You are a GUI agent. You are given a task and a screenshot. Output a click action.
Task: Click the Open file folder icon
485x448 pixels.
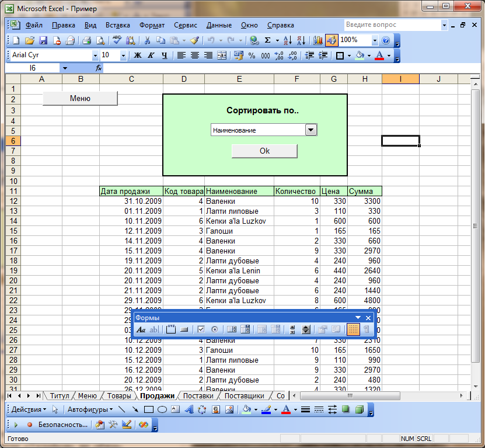click(x=30, y=40)
